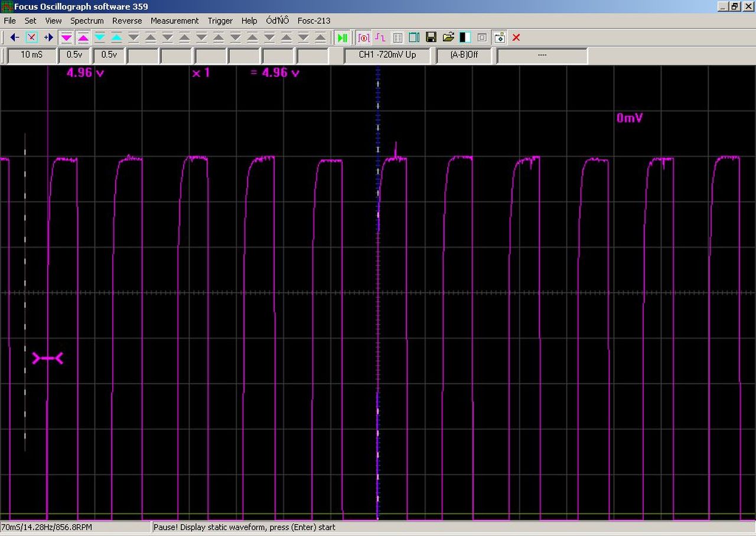Screen dimensions: 756x536
Task: Click the oscillograph app icon in the title bar
Action: coord(7,7)
